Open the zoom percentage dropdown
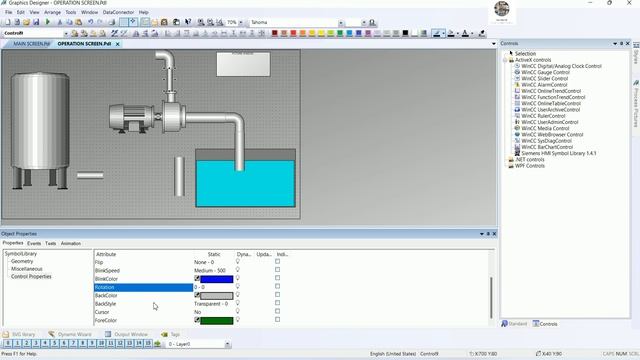640x360 pixels. [x=241, y=22]
